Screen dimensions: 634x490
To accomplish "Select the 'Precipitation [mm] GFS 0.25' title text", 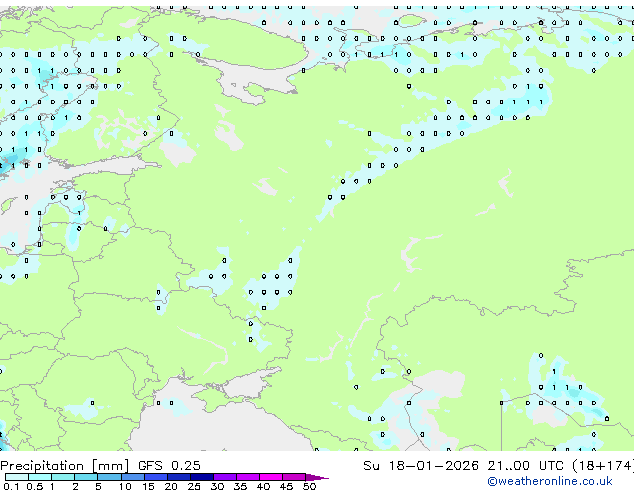I will click(x=100, y=465).
